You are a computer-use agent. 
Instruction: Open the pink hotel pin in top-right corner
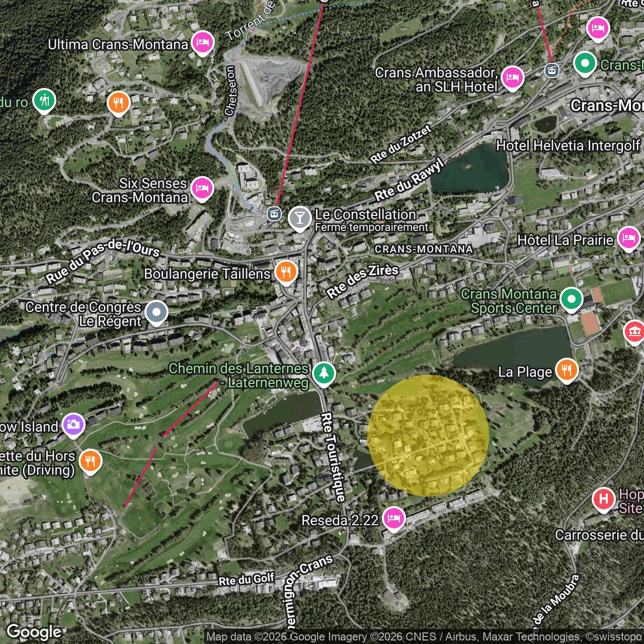coord(598,29)
